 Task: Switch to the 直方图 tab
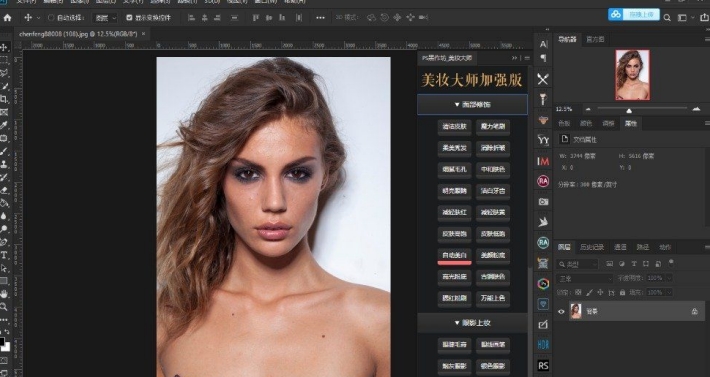point(595,39)
